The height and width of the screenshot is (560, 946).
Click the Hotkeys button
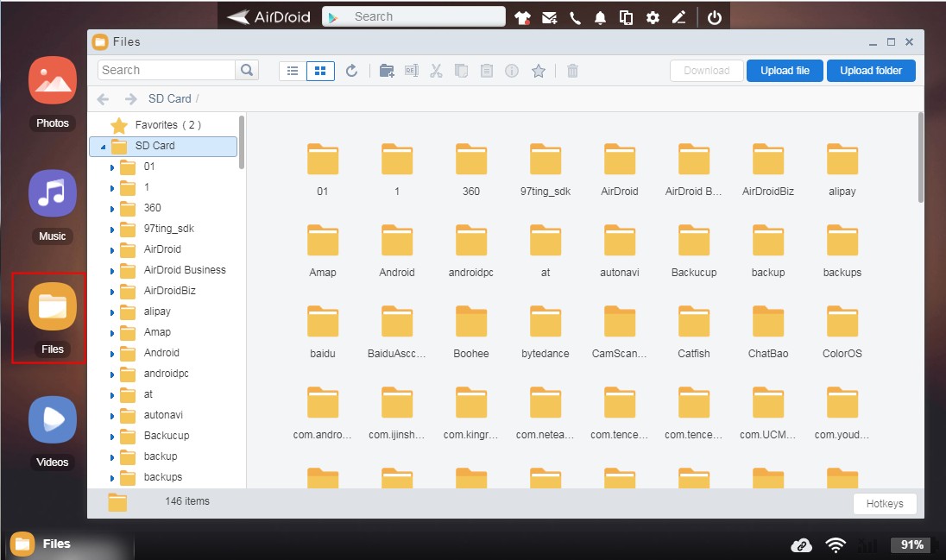885,503
